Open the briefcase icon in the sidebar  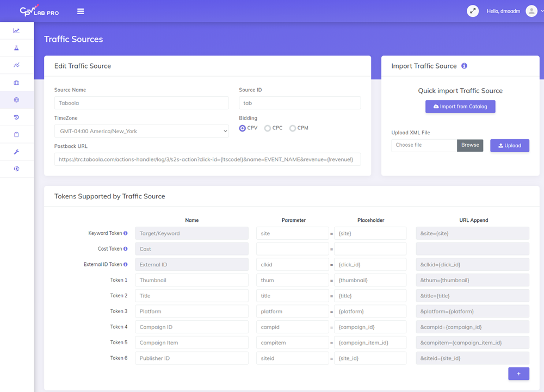point(16,83)
